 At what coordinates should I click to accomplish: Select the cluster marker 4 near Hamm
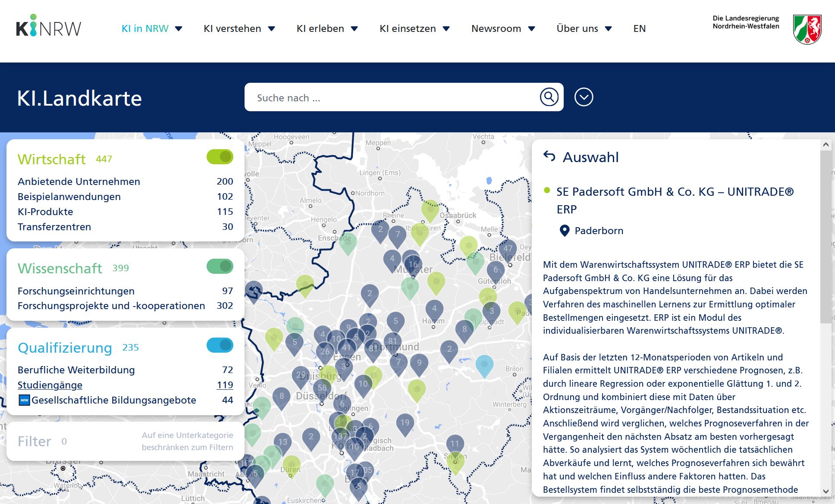coord(434,309)
